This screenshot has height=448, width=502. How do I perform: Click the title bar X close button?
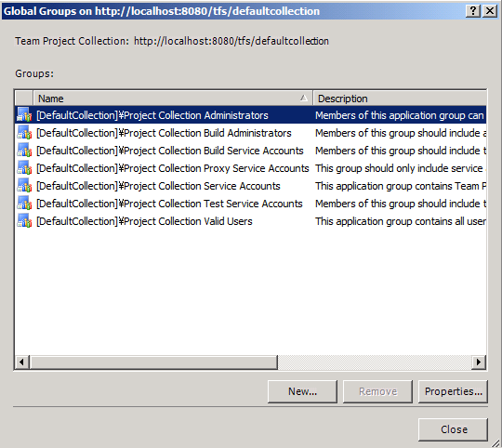(490, 11)
